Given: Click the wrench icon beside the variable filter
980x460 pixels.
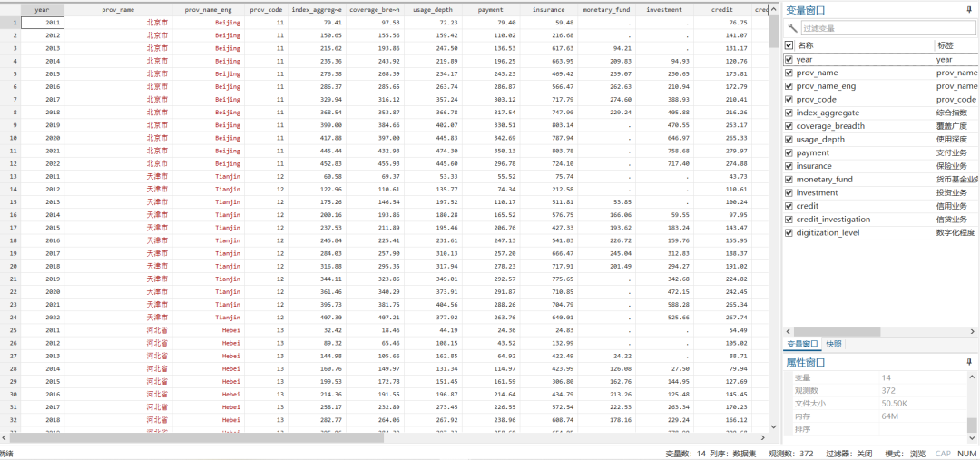Looking at the screenshot, I should pyautogui.click(x=792, y=27).
